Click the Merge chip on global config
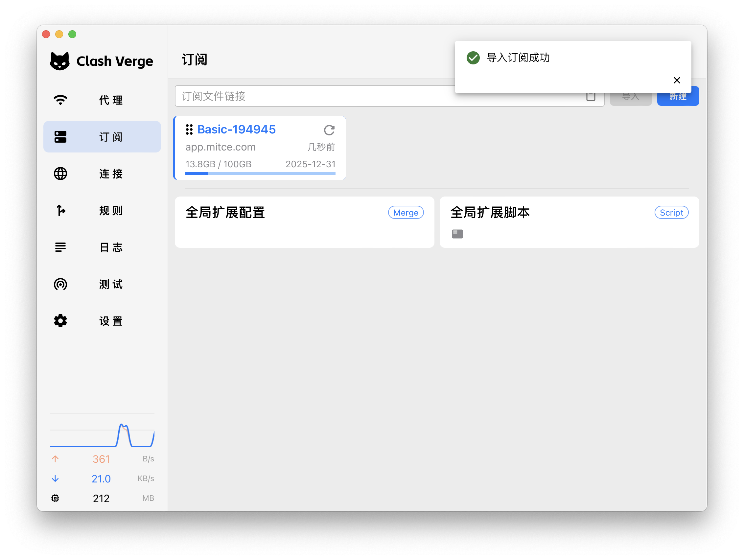 click(405, 213)
